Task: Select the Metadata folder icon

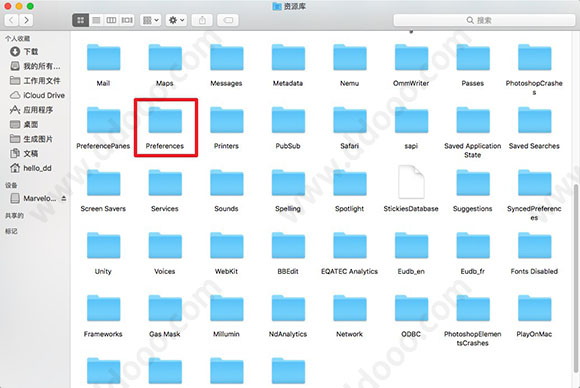Action: pos(288,57)
